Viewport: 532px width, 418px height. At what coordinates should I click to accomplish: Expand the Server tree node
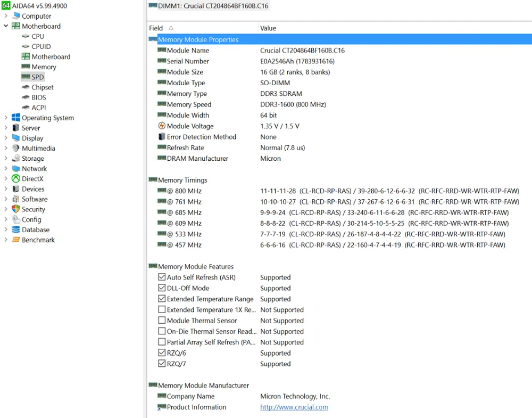6,128
